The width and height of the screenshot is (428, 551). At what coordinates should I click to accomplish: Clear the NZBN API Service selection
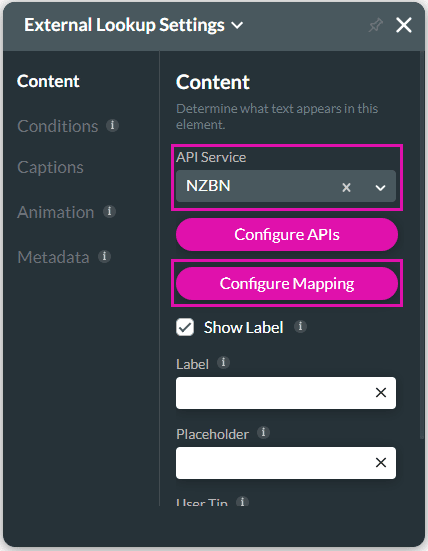click(346, 187)
